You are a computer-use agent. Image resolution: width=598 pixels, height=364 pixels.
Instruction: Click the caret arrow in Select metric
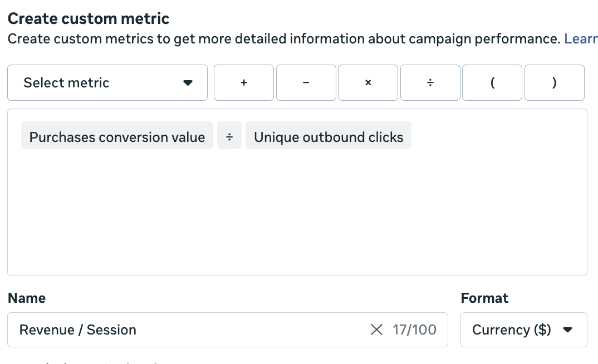coord(188,83)
